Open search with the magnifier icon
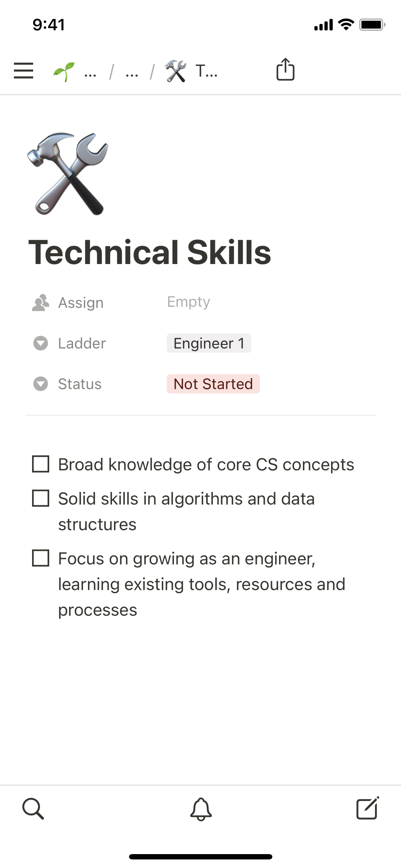The image size is (401, 868). tap(33, 809)
